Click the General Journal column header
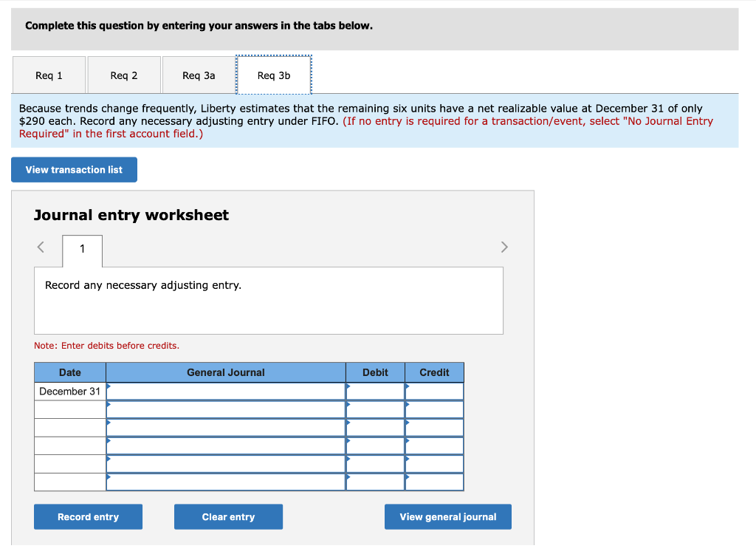Screen dimensions: 756x557 [x=226, y=372]
